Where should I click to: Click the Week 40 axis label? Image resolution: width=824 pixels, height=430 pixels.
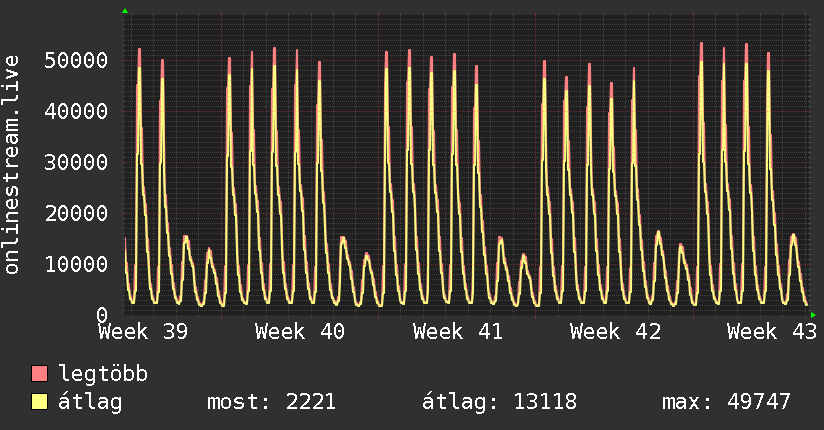[300, 332]
